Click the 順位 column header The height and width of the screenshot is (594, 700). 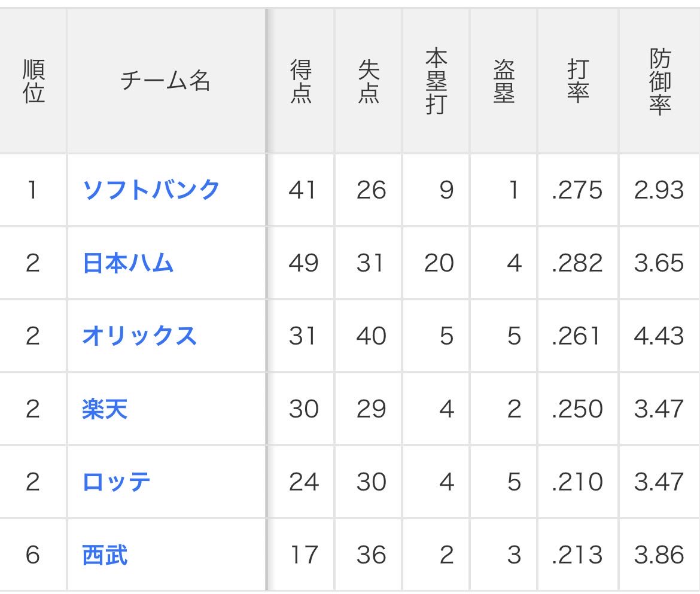point(34,81)
